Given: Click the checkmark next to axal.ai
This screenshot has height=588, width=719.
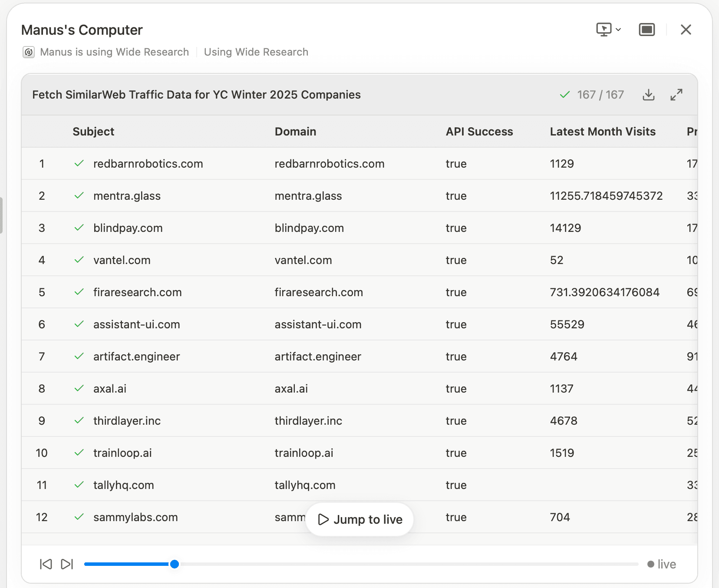Looking at the screenshot, I should [79, 389].
